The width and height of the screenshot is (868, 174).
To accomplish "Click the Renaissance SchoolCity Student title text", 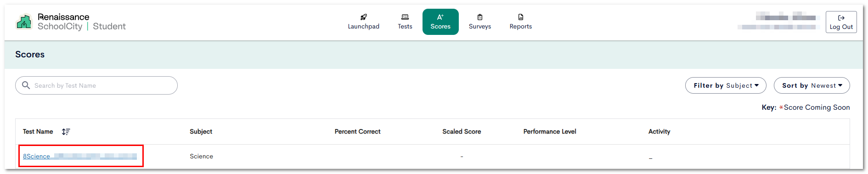I will pyautogui.click(x=81, y=22).
